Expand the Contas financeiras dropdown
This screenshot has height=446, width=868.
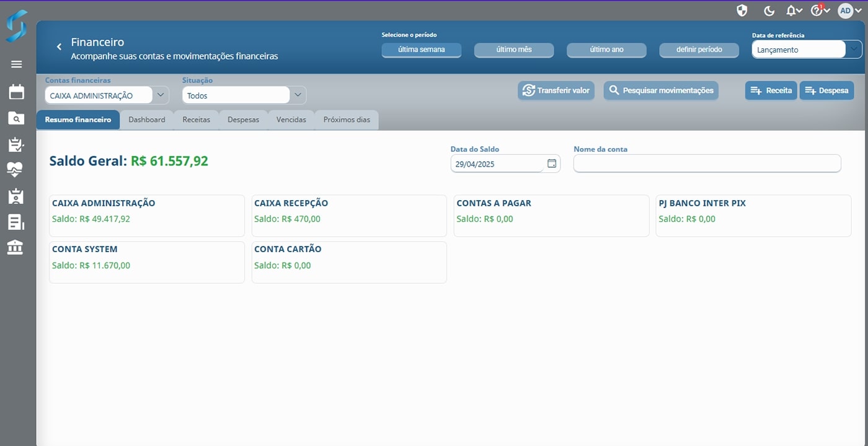(x=160, y=95)
